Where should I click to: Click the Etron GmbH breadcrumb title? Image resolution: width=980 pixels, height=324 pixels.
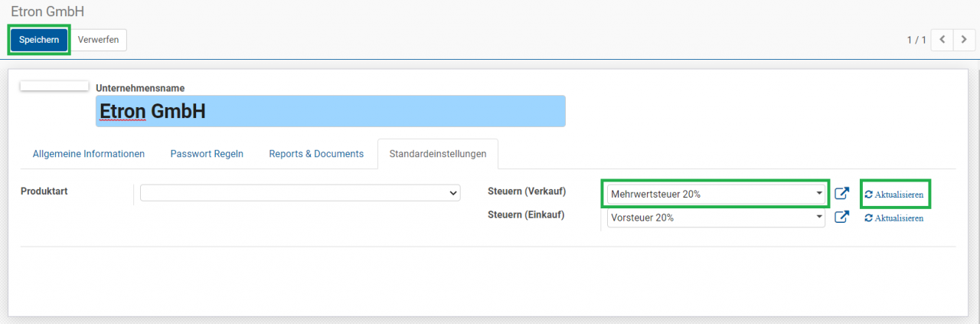47,11
